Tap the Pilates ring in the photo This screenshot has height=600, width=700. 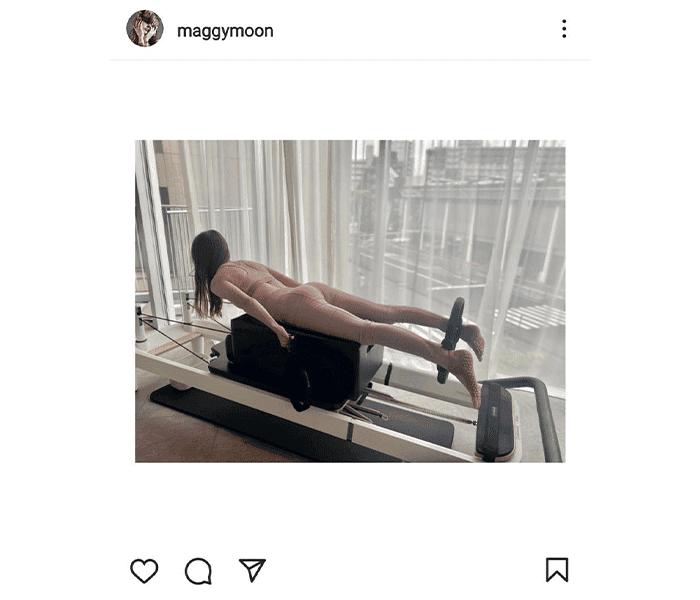[452, 340]
